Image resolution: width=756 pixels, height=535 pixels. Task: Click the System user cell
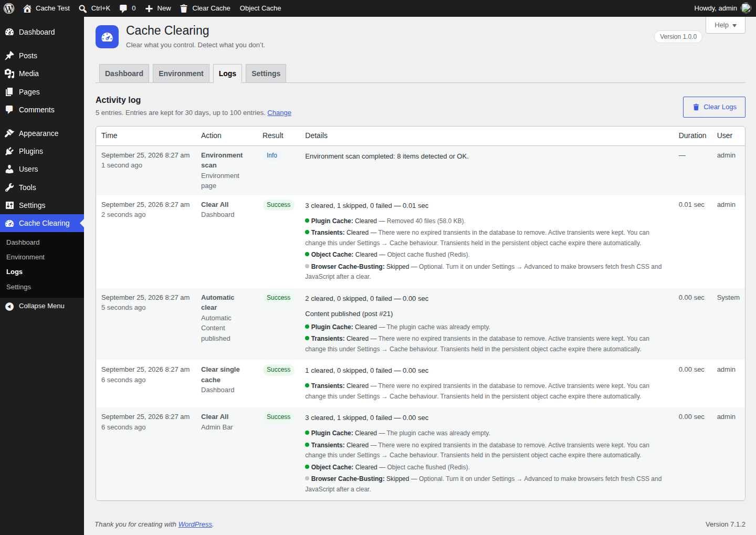tap(728, 298)
